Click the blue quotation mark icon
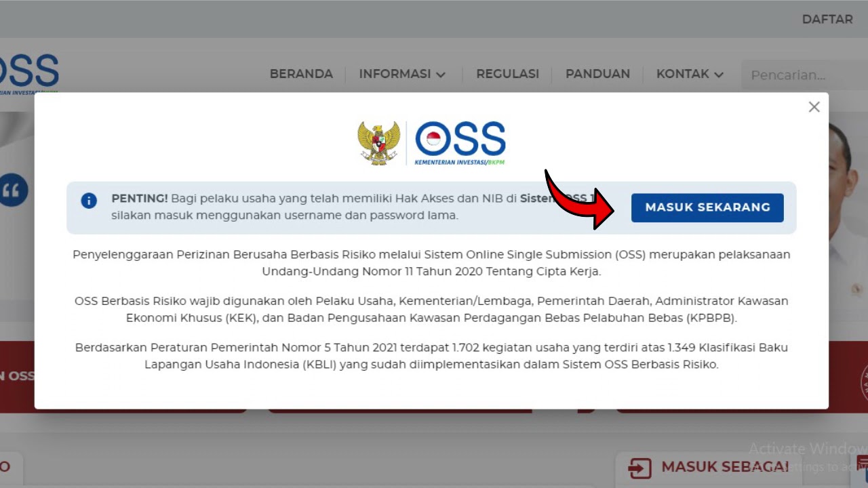Viewport: 868px width, 488px height. click(12, 190)
